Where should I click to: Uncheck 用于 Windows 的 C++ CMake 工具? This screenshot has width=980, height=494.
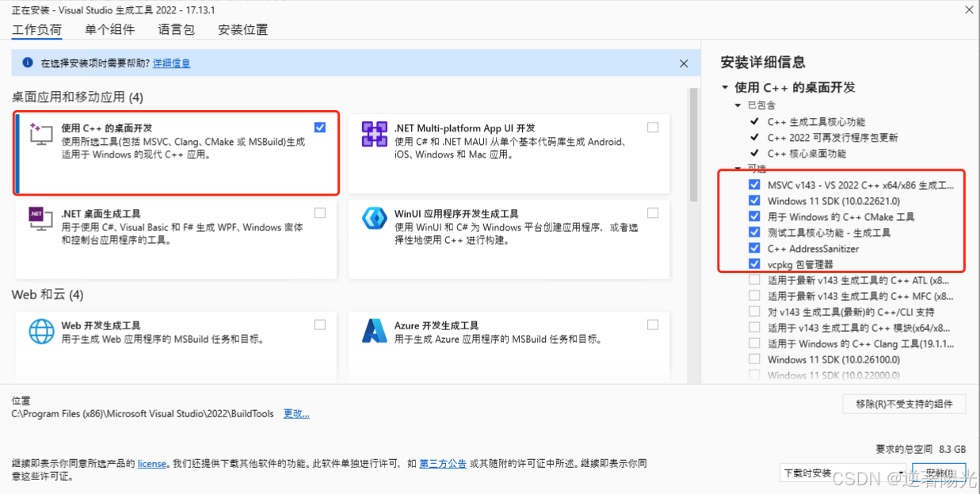(754, 216)
